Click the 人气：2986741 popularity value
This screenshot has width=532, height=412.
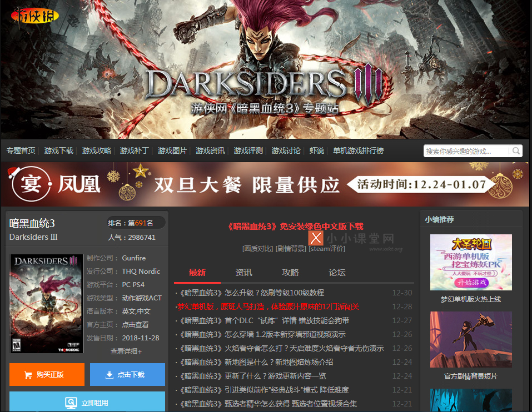pyautogui.click(x=132, y=238)
